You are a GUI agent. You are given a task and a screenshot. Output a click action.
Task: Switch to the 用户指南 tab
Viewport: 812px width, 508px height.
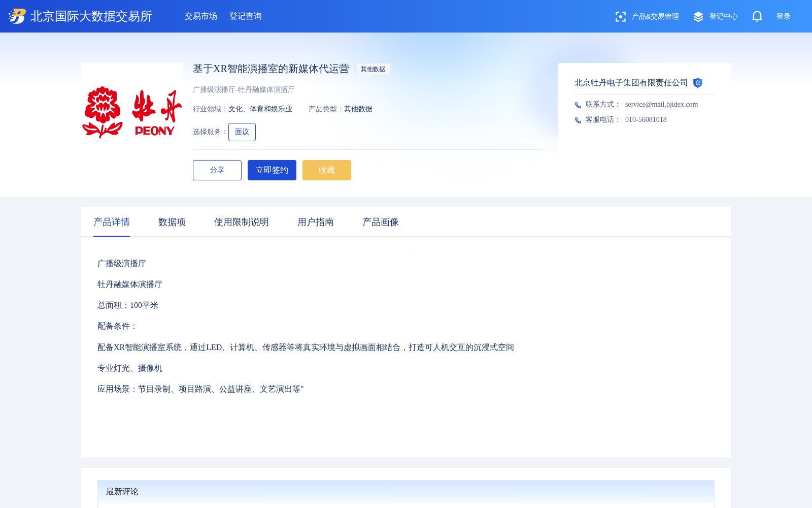(x=316, y=222)
